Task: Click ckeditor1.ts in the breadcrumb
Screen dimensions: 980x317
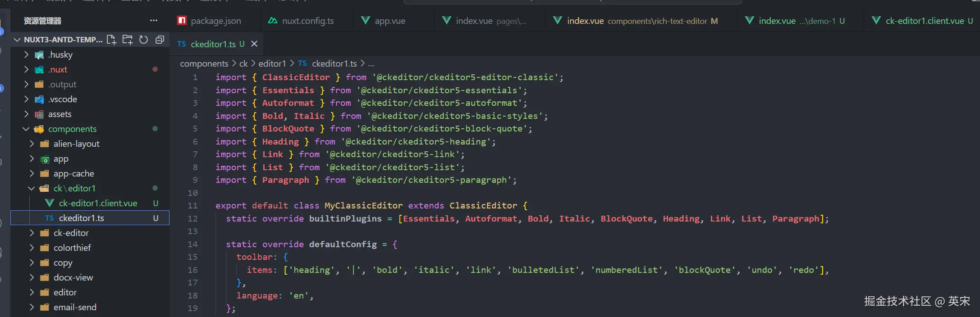Action: point(334,63)
